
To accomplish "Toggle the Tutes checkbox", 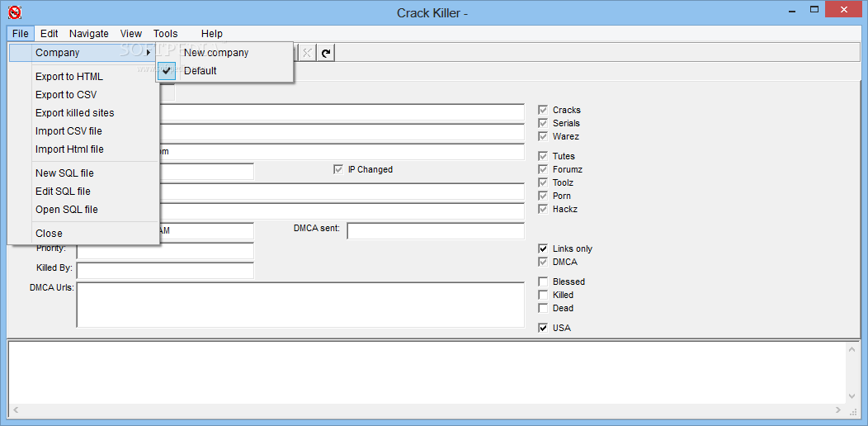I will pos(543,156).
